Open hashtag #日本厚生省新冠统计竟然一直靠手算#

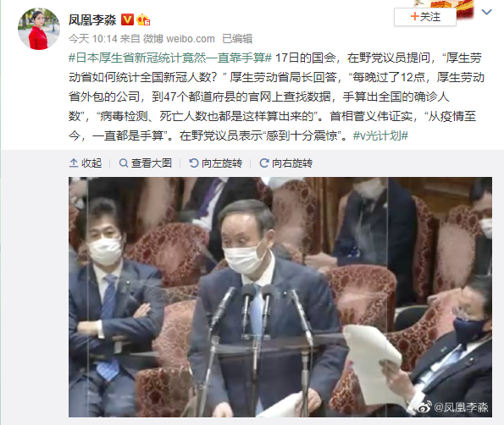(x=170, y=58)
